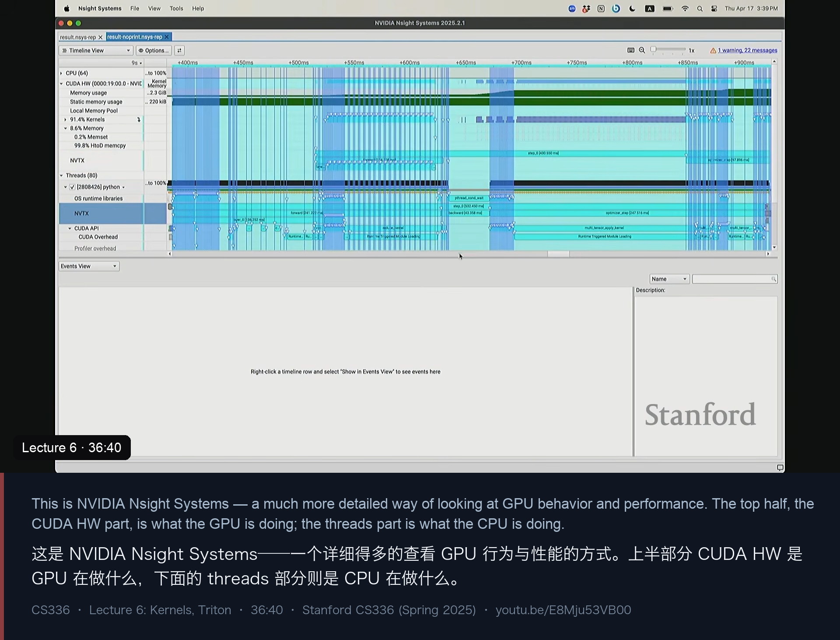Click the Options... button
The image size is (840, 640).
(154, 50)
